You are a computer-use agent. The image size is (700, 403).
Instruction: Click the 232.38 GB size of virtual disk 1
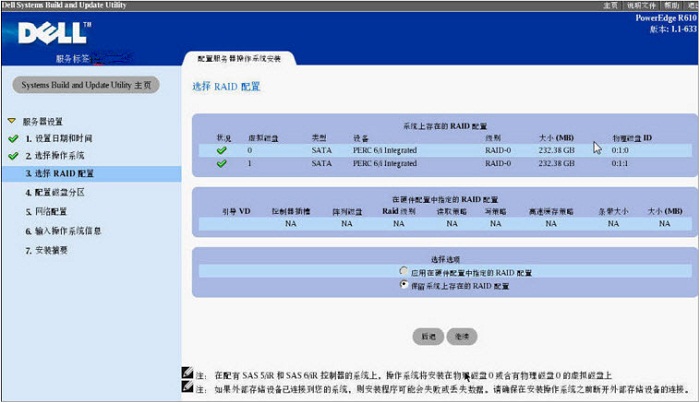556,163
